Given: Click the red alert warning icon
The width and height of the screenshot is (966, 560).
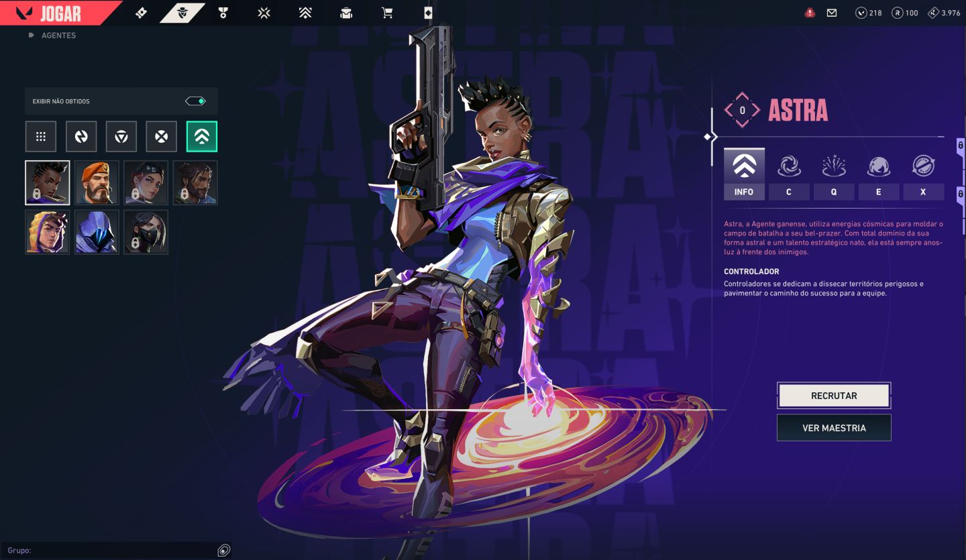Looking at the screenshot, I should coord(810,13).
